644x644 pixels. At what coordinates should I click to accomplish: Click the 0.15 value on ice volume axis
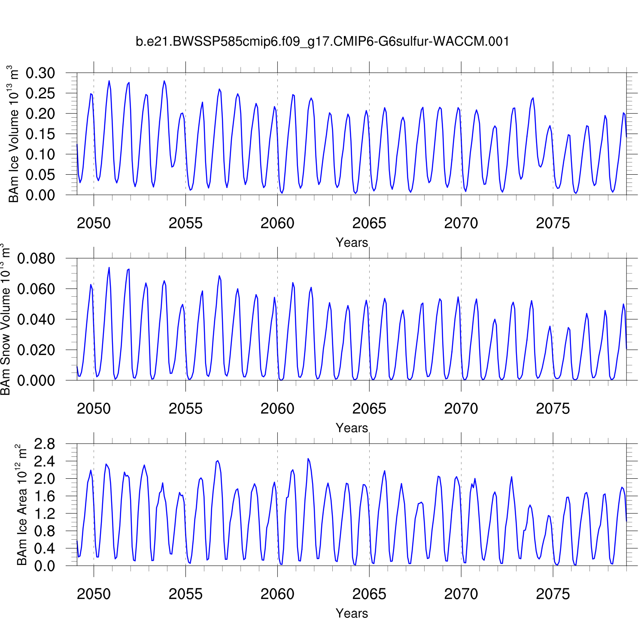pos(40,134)
